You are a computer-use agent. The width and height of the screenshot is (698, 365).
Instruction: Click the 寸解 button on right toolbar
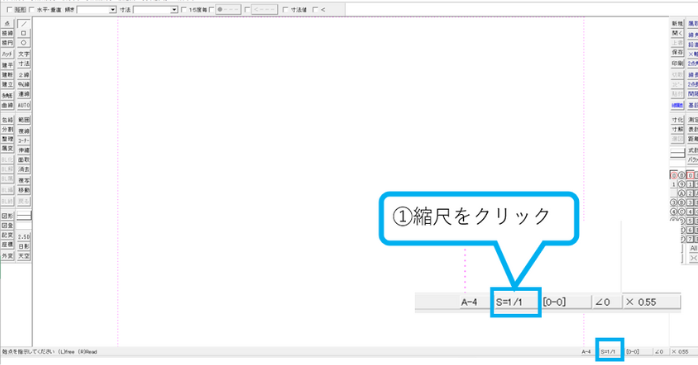(x=677, y=130)
